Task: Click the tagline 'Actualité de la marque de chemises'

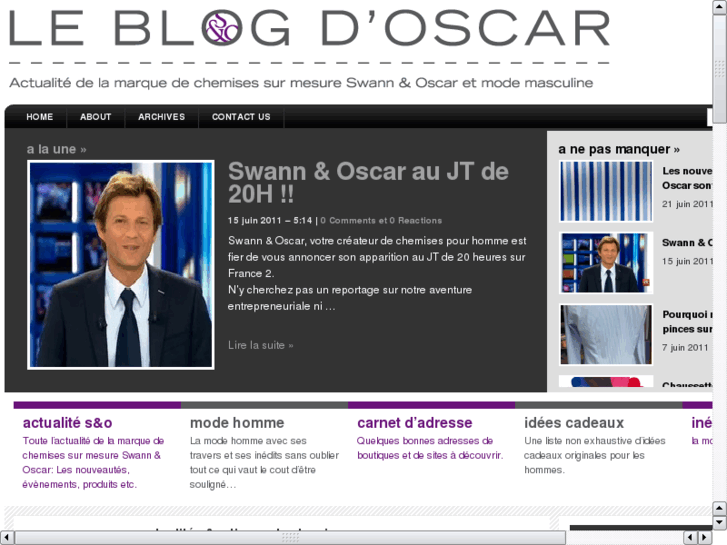Action: coord(301,83)
